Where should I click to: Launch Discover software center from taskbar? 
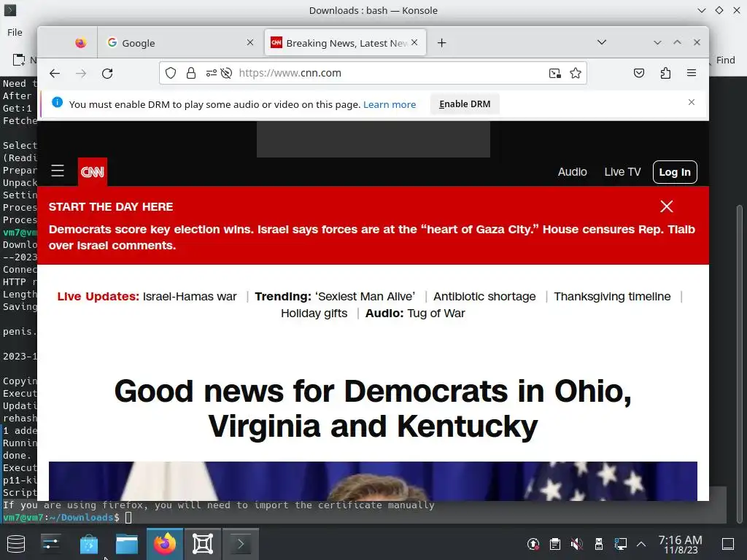pyautogui.click(x=88, y=544)
